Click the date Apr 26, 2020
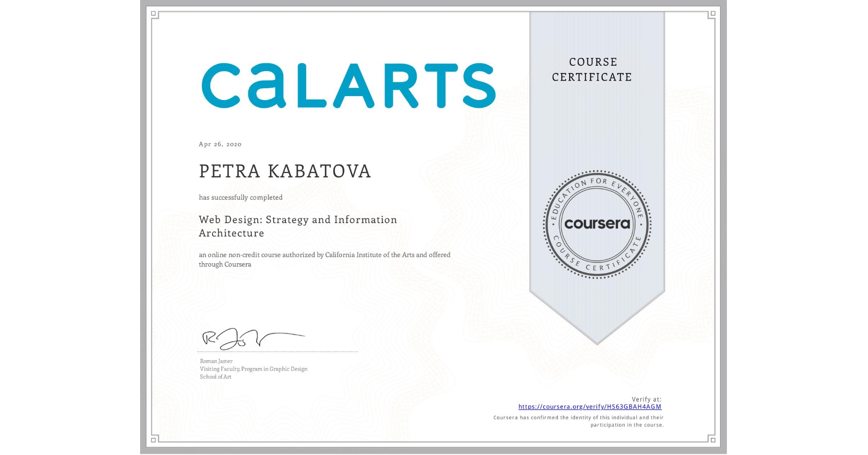The image size is (868, 455). tap(220, 144)
